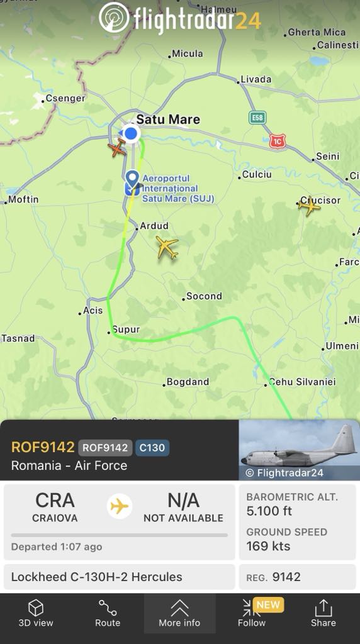Open the 3D view cube icon
This screenshot has height=644, width=360.
pyautogui.click(x=36, y=608)
